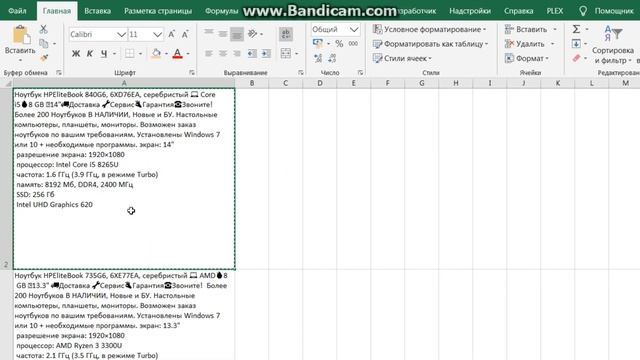Click the increase indent icon
Viewport: 640px width, 360px height.
[266, 53]
